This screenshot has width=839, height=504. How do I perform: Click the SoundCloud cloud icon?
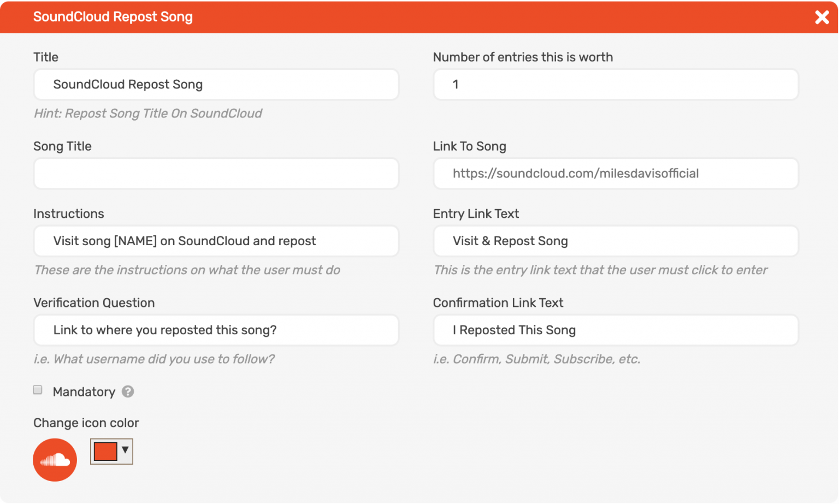coord(55,460)
